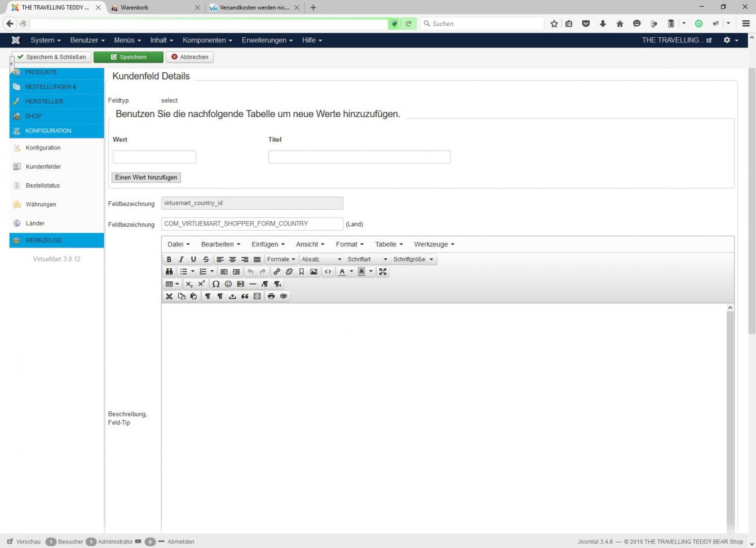The image size is (756, 548).
Task: Click the find and replace binoculars icon
Action: 169,272
